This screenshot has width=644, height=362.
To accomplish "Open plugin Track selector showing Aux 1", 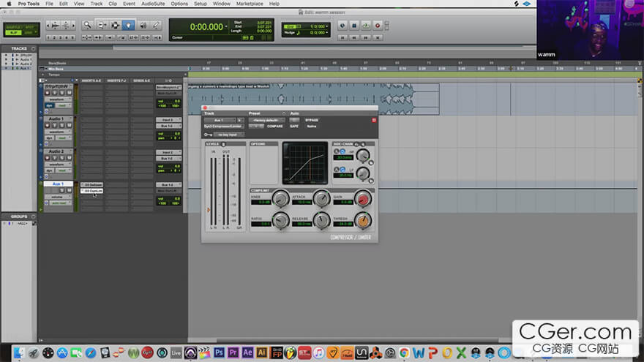I will point(220,120).
